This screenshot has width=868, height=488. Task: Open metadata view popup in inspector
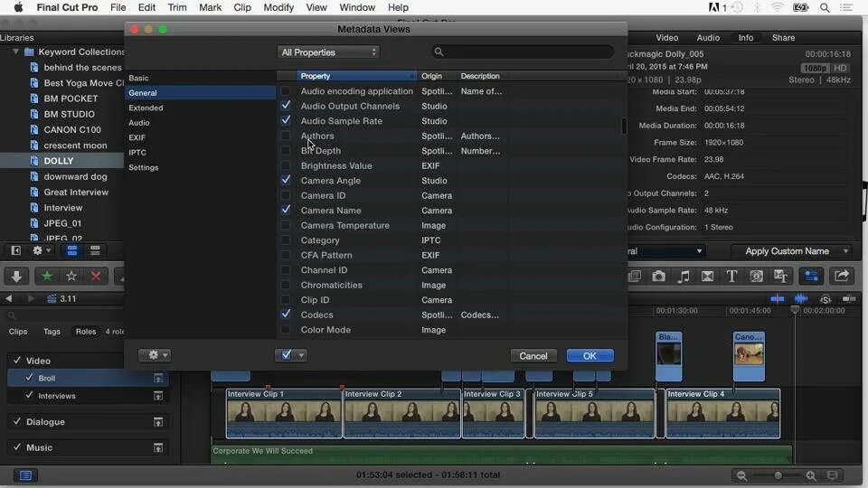pyautogui.click(x=665, y=251)
